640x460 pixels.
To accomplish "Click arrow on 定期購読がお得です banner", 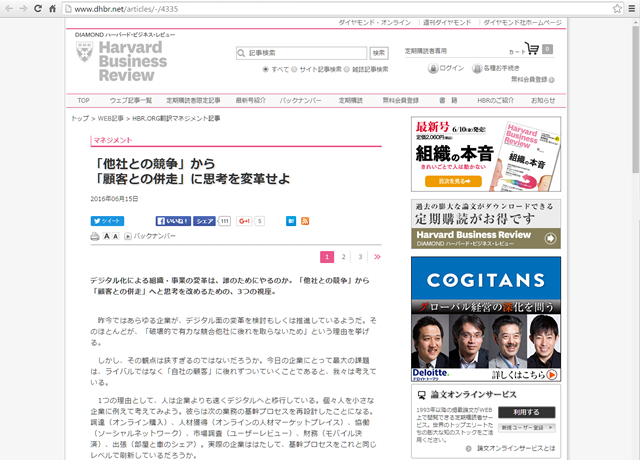I will pos(551,238).
